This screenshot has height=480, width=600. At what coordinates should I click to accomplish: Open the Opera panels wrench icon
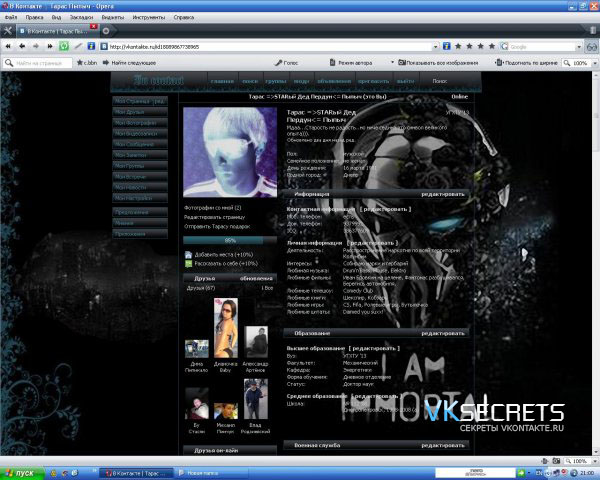coord(7,31)
